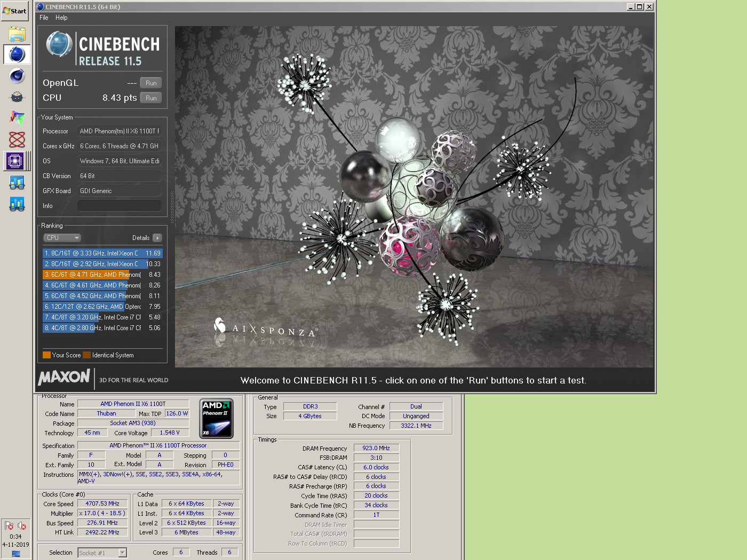Screen dimensions: 747x560
Task: Select the active CINEBENCH taskbar icon
Action: 17,54
